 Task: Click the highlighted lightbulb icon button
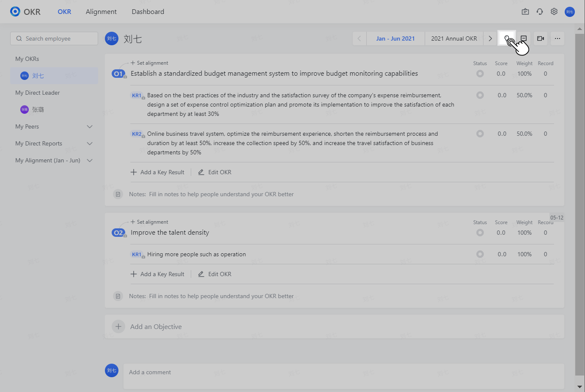507,38
